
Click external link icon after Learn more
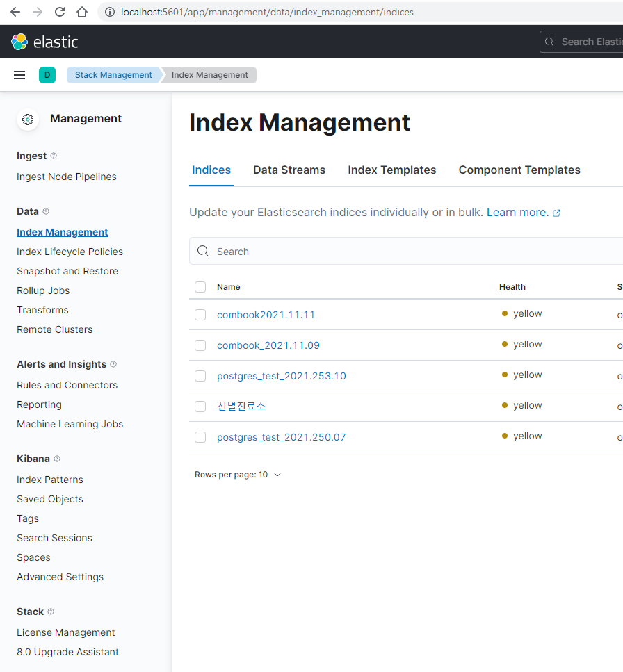tap(556, 213)
